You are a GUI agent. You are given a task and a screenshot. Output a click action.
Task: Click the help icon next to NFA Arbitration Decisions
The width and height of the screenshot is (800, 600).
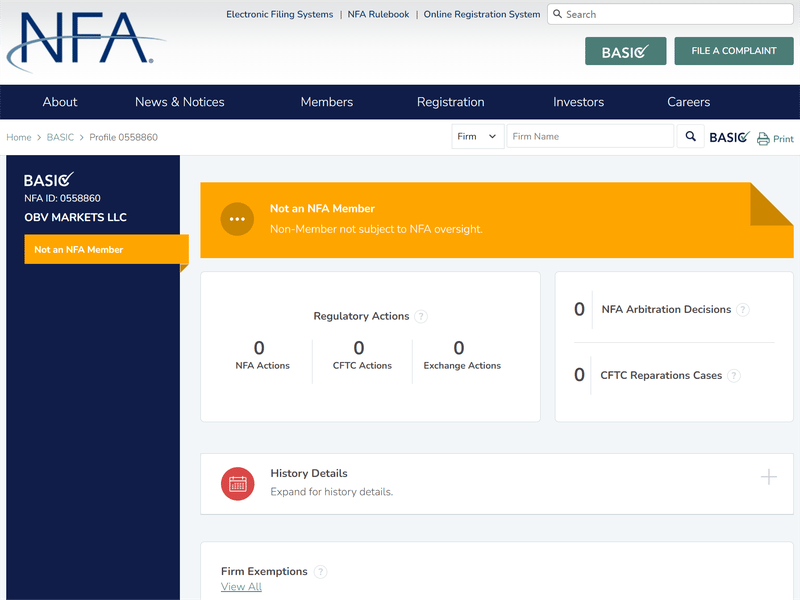[743, 310]
